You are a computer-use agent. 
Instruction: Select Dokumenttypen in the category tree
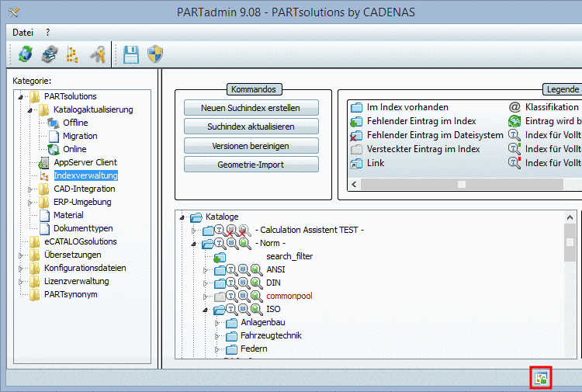click(x=83, y=229)
